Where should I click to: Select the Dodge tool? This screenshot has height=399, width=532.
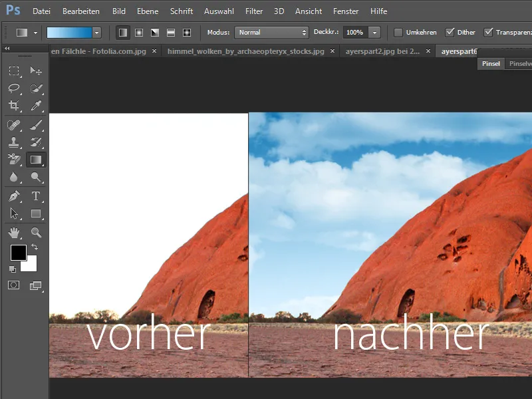pos(36,177)
